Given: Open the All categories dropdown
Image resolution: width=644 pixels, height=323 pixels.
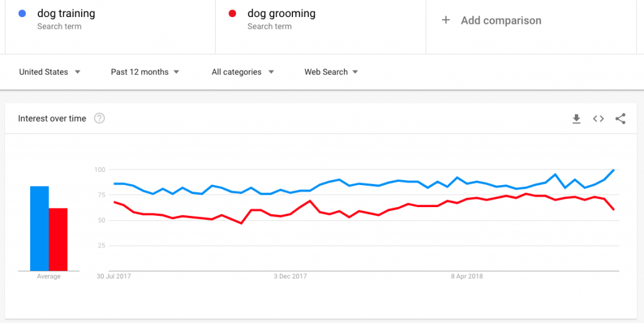Looking at the screenshot, I should point(243,72).
